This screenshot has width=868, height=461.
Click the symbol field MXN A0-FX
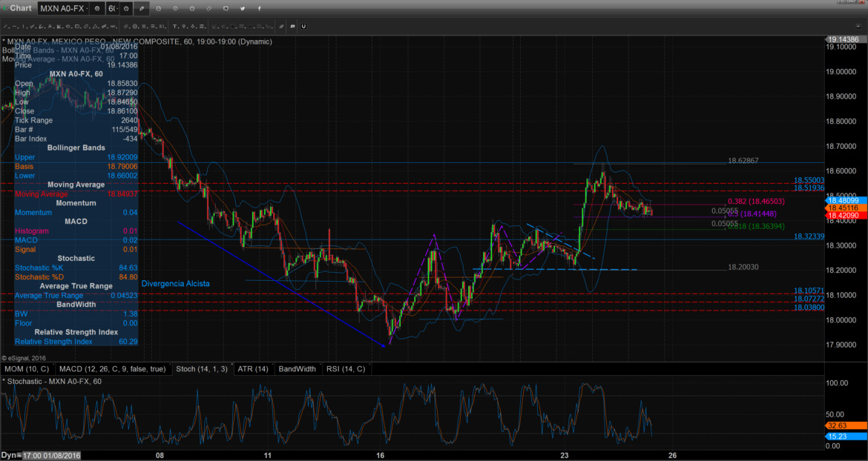click(x=64, y=9)
